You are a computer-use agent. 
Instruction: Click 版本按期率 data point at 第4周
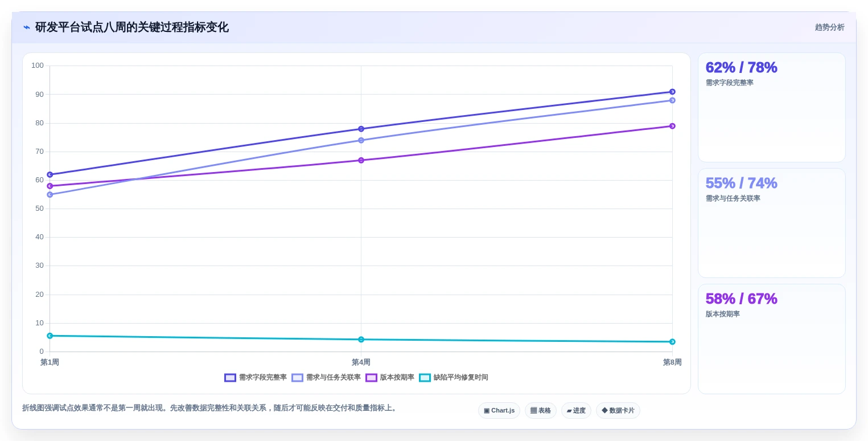point(361,160)
